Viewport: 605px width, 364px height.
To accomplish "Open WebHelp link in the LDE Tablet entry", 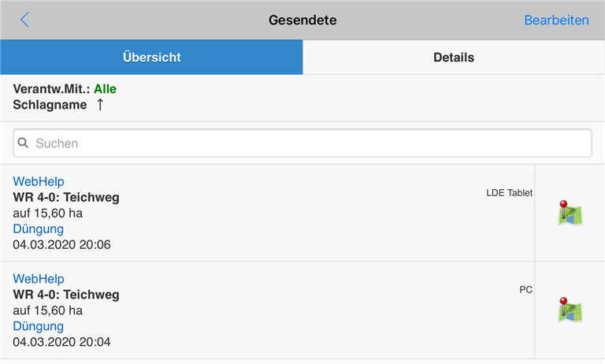I will (x=39, y=182).
